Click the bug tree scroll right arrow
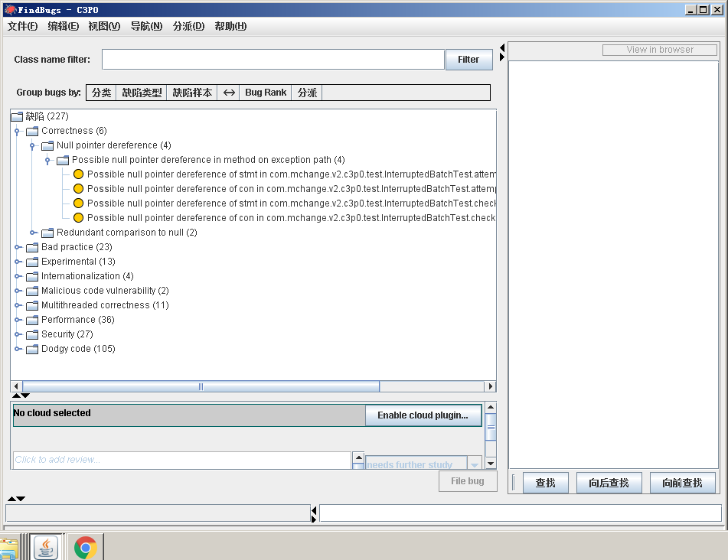The height and width of the screenshot is (560, 728). point(490,386)
